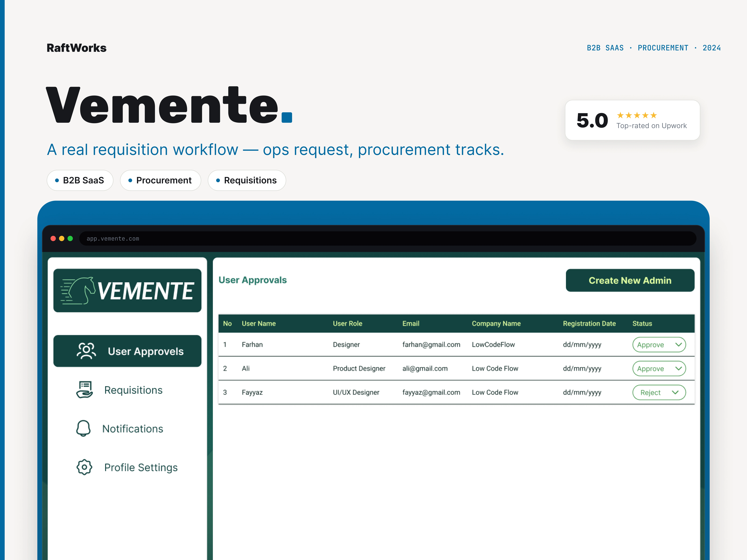This screenshot has width=747, height=560.
Task: Click the Product Designer role cell
Action: coord(359,369)
